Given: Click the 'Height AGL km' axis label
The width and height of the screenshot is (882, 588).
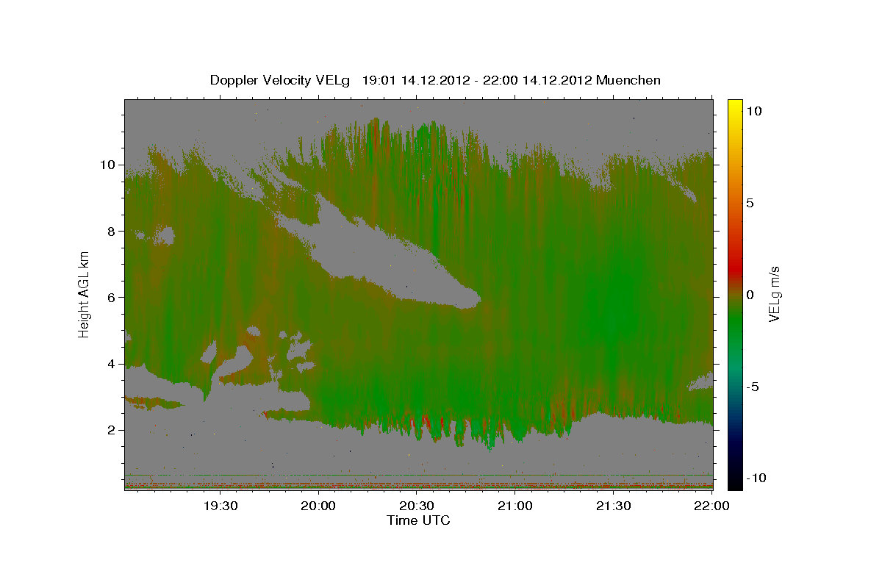Looking at the screenshot, I should [x=85, y=294].
